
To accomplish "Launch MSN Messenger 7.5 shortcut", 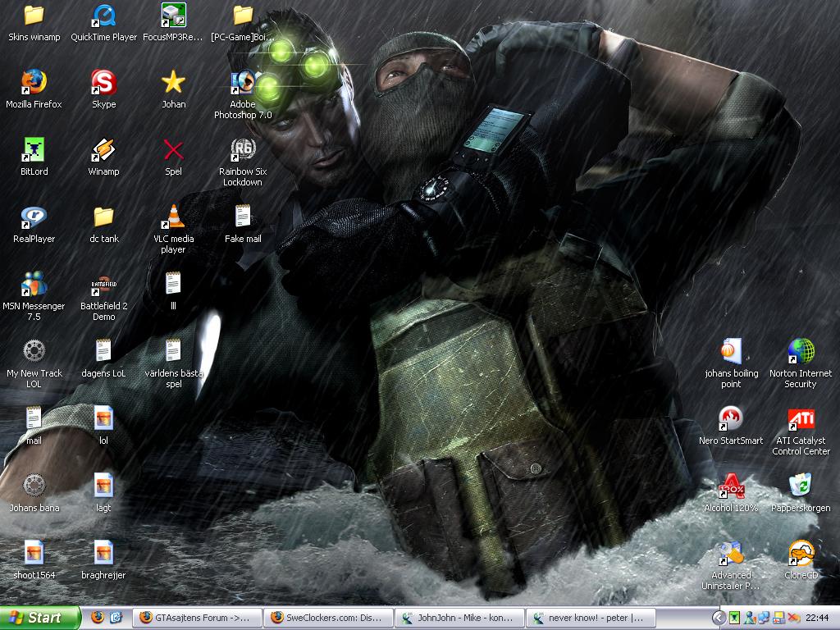I will (34, 285).
